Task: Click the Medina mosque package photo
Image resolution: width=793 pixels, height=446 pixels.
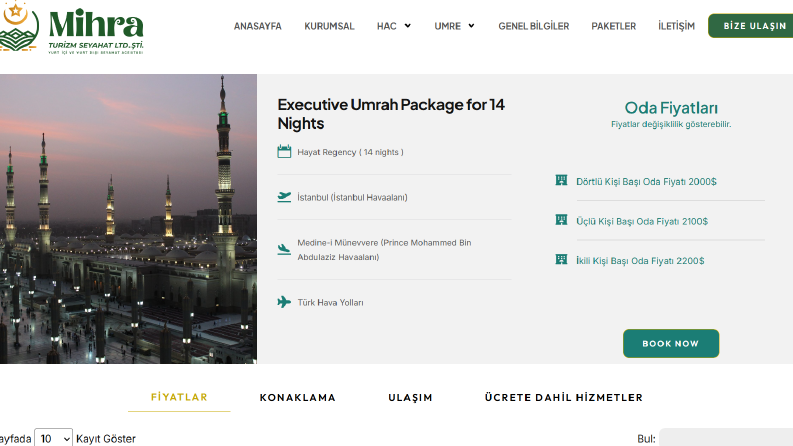Action: [128, 219]
